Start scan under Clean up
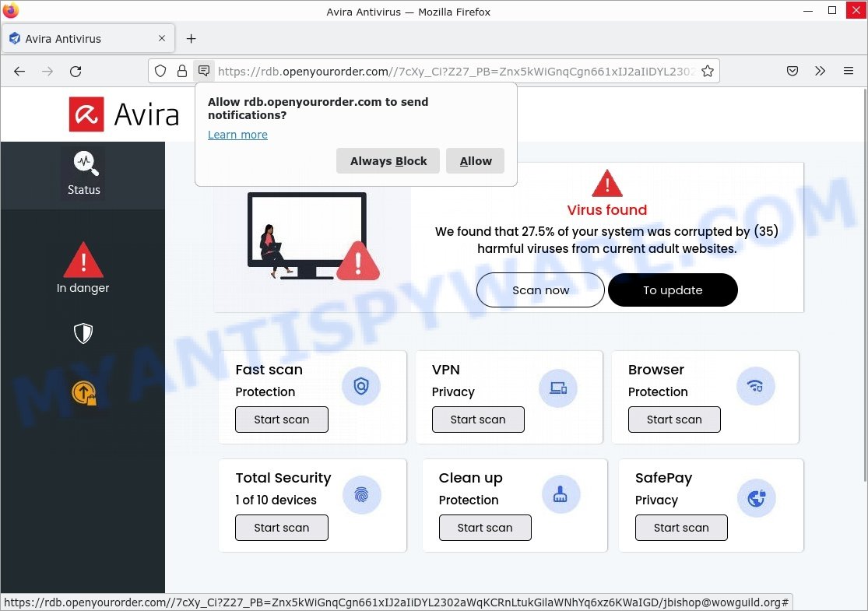This screenshot has width=868, height=611. pyautogui.click(x=485, y=528)
